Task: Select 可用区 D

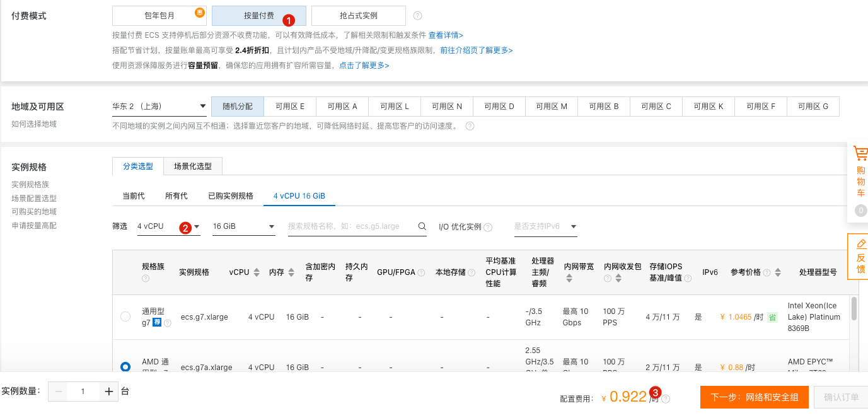Action: pos(499,107)
